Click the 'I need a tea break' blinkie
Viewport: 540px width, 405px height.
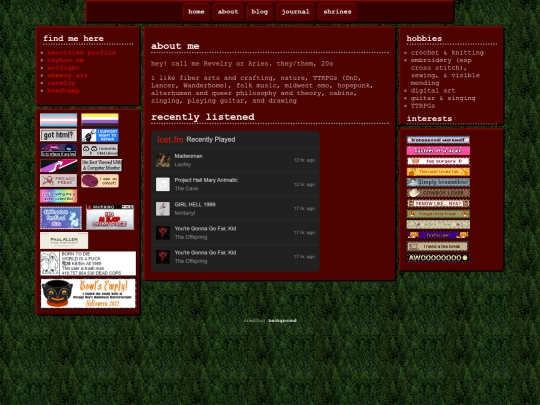coord(437,246)
